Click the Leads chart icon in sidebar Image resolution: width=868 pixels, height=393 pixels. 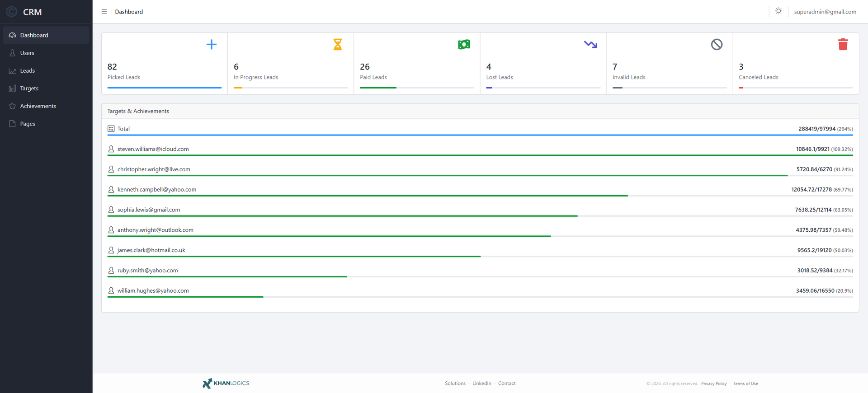pyautogui.click(x=12, y=70)
